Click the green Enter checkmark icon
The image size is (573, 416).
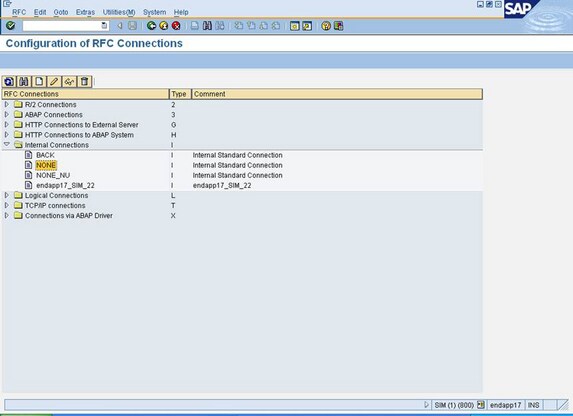coord(11,26)
